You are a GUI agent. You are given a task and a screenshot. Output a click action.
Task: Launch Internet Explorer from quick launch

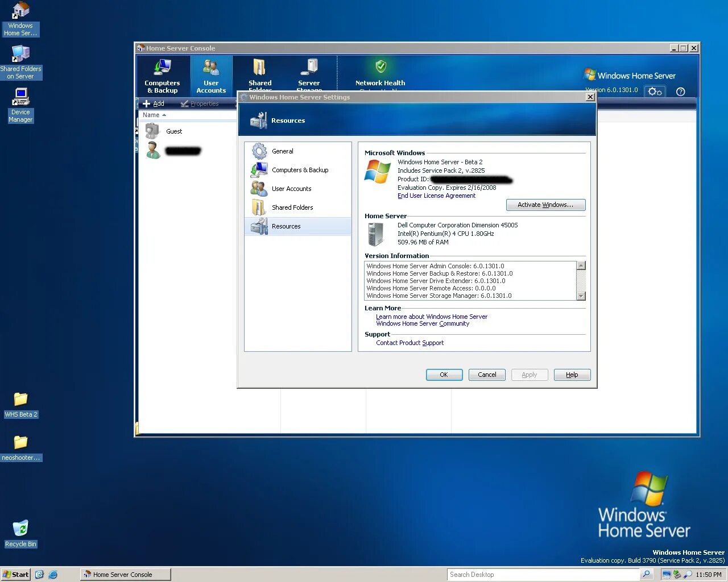pos(53,575)
